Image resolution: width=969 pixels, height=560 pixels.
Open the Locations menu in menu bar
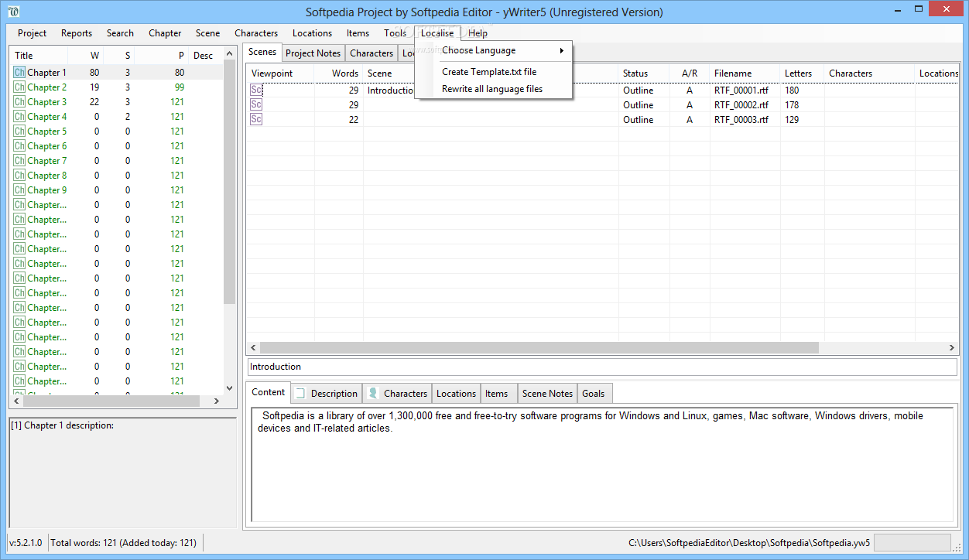coord(312,33)
